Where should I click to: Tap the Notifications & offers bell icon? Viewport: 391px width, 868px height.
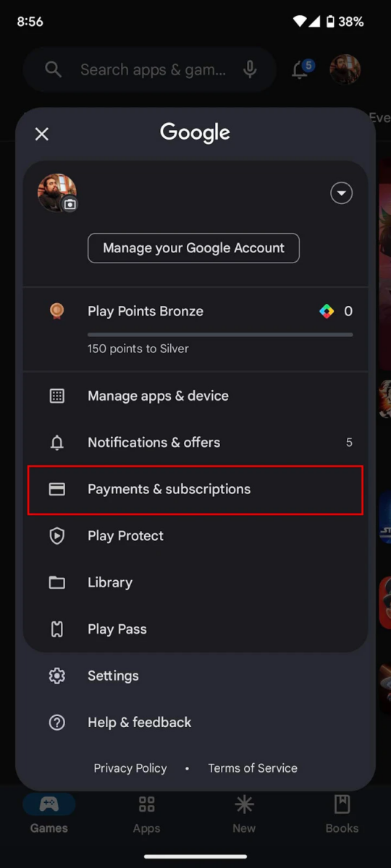click(56, 443)
